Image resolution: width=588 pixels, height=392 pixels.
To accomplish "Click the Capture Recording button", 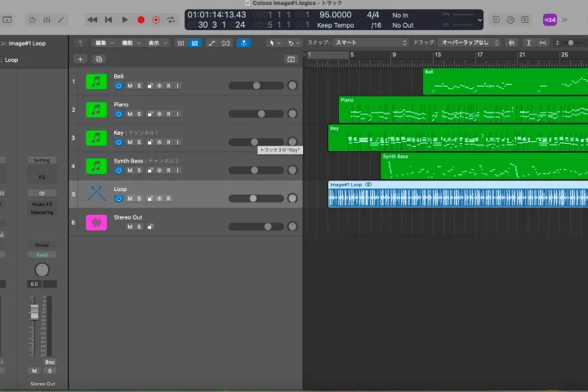I will 156,20.
